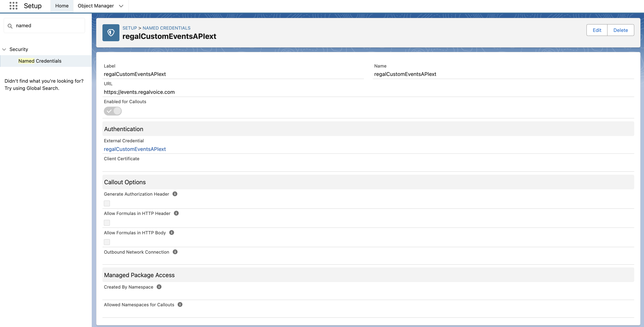The width and height of the screenshot is (644, 327).
Task: Click the Named Credentials shield icon
Action: (x=111, y=33)
